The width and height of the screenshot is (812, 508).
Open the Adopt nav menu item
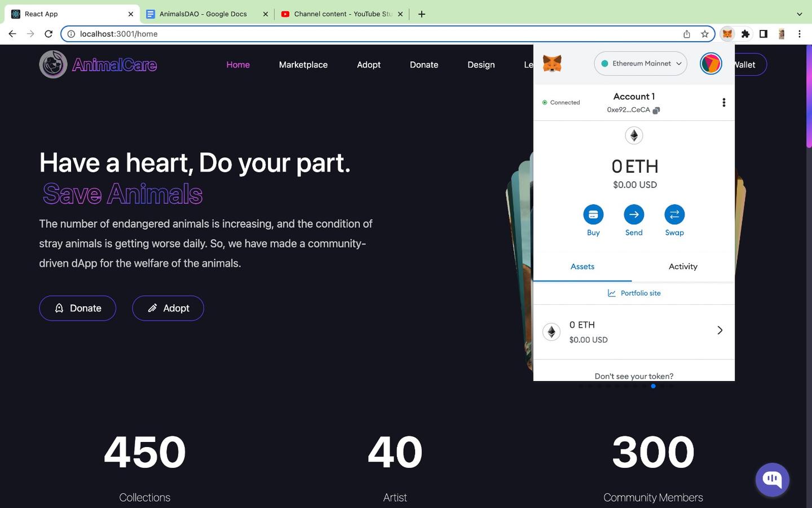369,64
